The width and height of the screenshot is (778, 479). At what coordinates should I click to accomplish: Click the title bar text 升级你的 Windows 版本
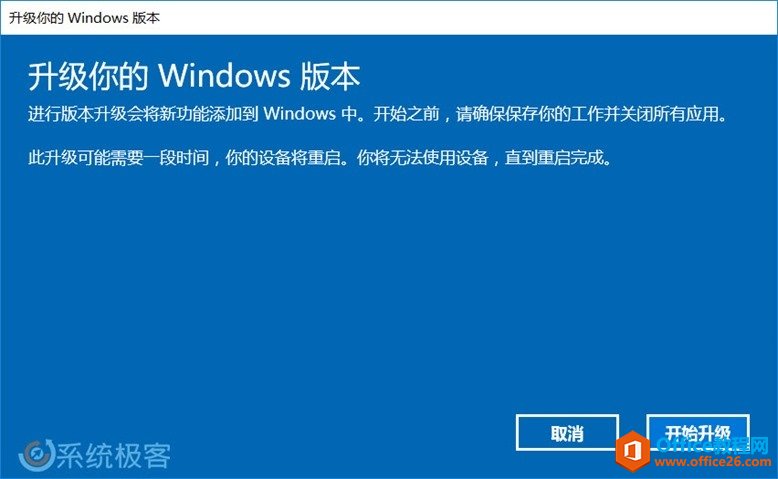(84, 18)
